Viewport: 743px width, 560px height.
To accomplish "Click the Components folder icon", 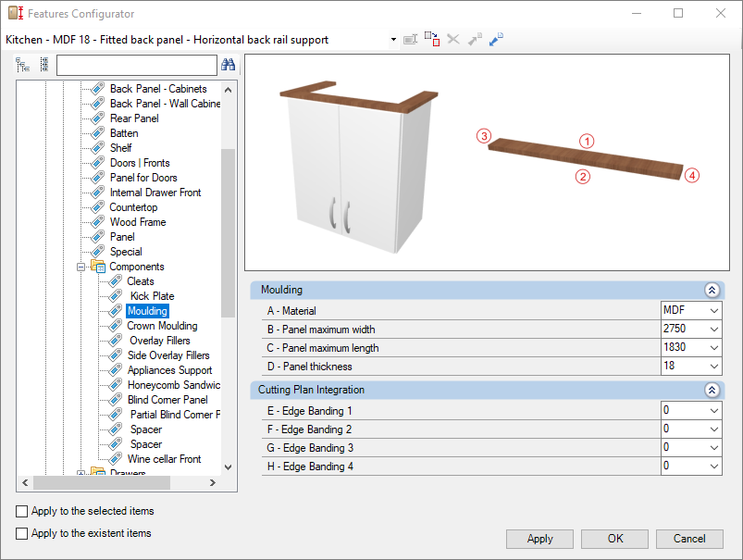I will click(98, 267).
